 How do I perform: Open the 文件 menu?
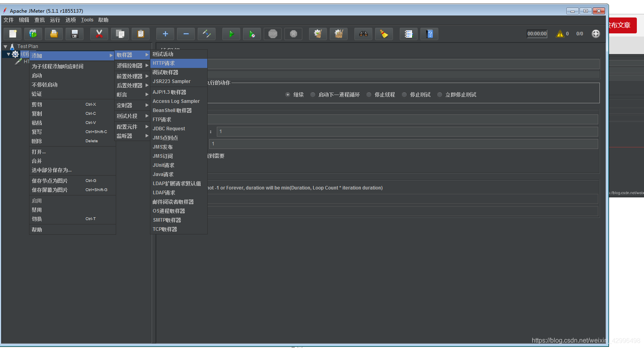point(9,20)
